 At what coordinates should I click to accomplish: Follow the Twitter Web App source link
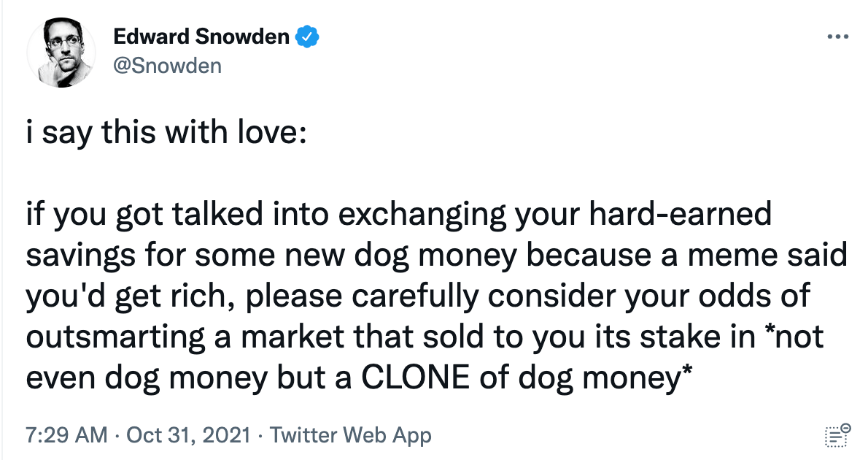point(351,434)
